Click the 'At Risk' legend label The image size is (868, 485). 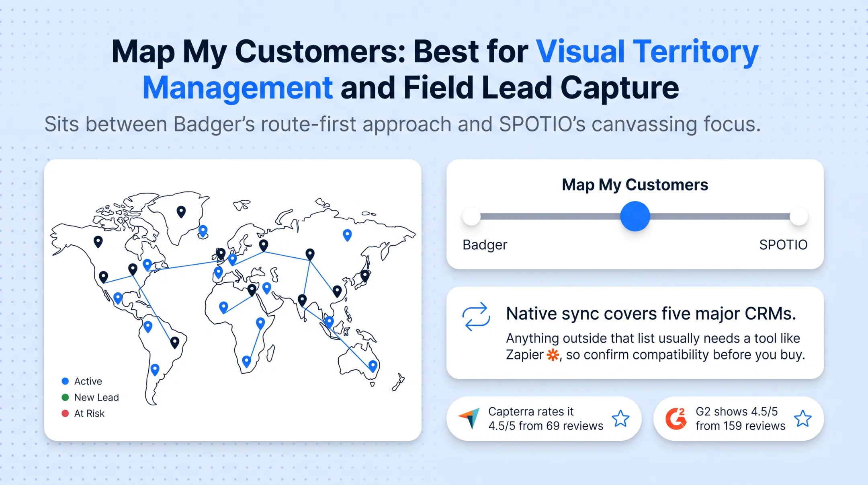(89, 413)
